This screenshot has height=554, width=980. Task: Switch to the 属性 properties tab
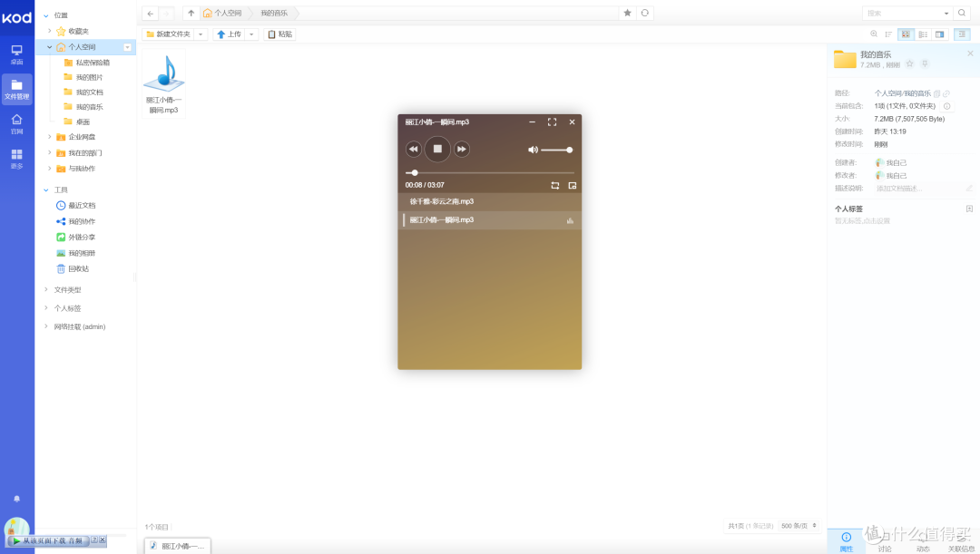click(847, 541)
